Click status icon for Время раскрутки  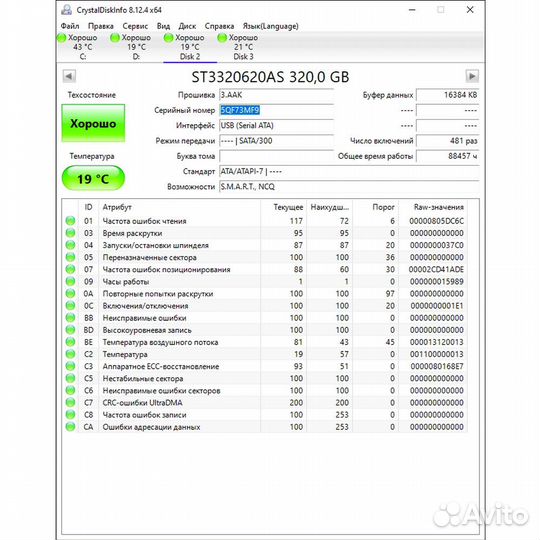(70, 233)
